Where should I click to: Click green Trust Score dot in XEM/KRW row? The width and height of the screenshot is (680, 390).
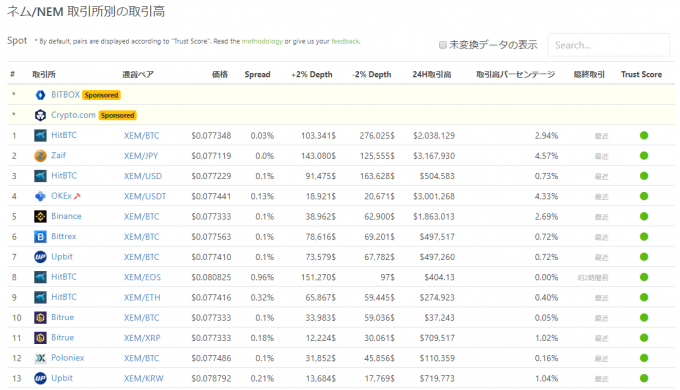pos(644,378)
